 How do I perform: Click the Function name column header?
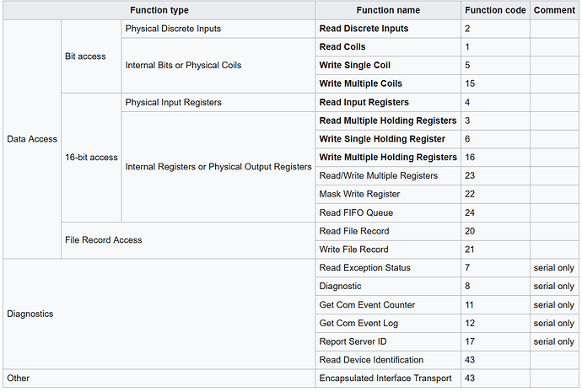(x=388, y=10)
